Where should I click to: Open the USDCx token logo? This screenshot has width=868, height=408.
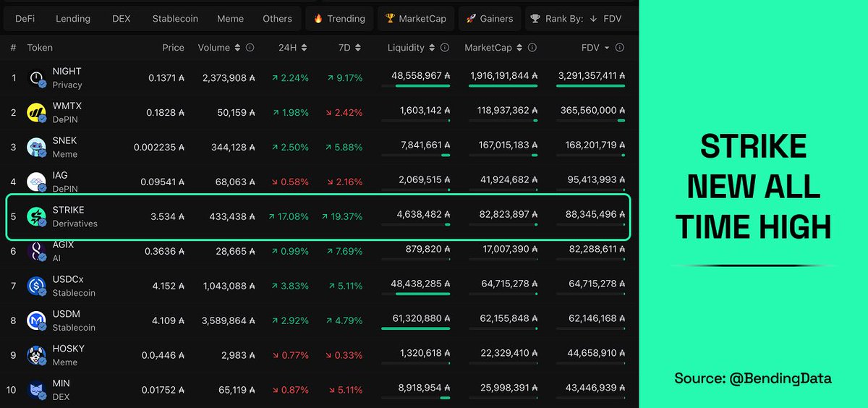pyautogui.click(x=37, y=286)
